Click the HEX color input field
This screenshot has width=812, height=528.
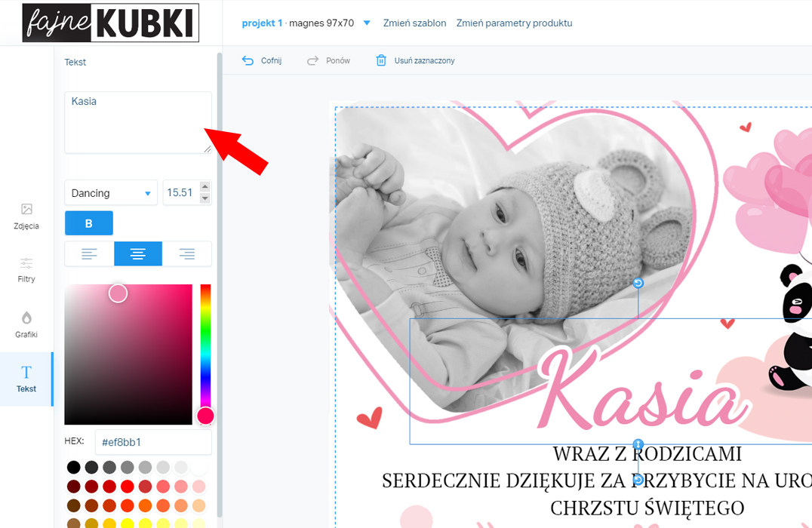point(153,442)
